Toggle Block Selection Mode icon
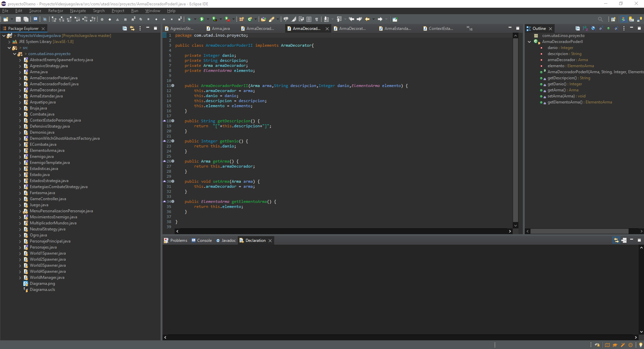644x349 pixels. (309, 19)
